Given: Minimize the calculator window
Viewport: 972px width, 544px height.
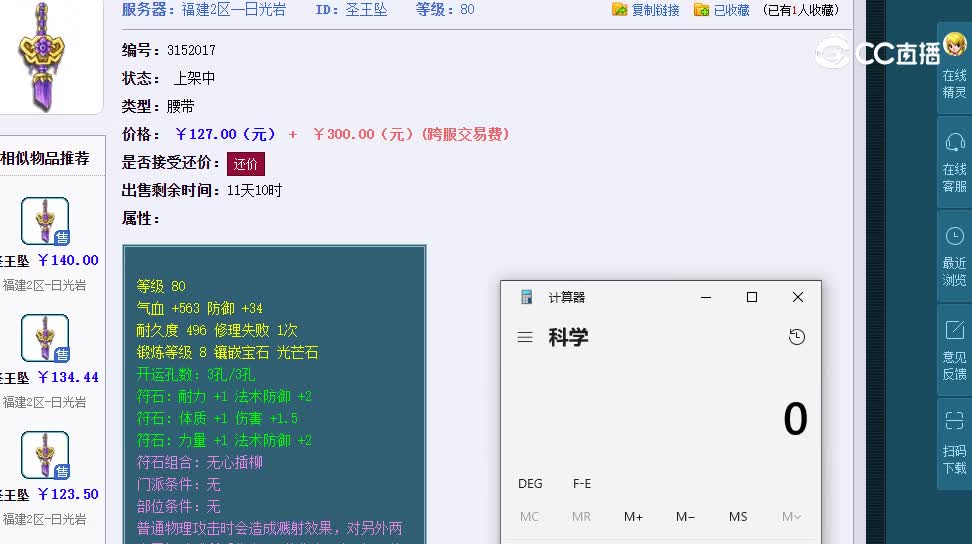Looking at the screenshot, I should coord(705,297).
